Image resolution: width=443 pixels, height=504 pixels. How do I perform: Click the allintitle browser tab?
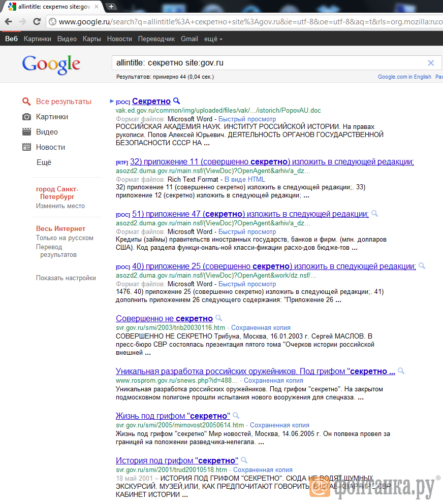coord(53,7)
